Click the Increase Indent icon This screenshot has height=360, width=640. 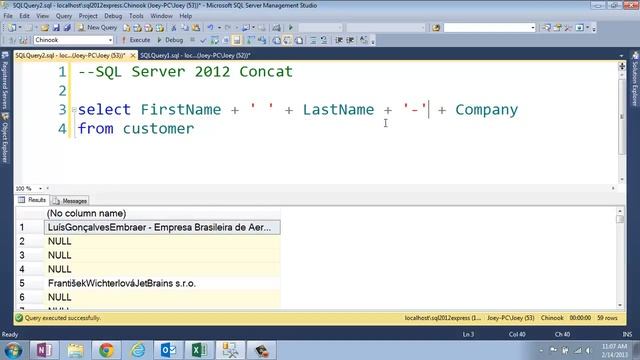point(350,40)
